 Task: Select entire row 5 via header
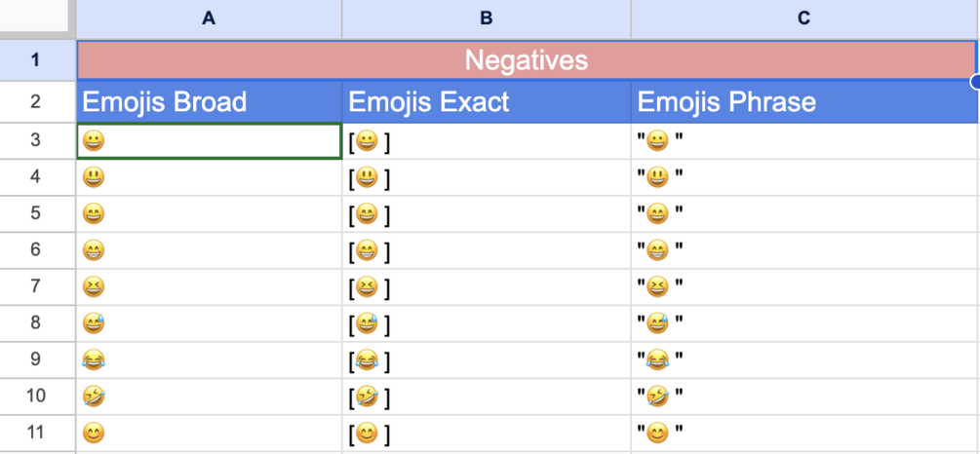point(37,213)
